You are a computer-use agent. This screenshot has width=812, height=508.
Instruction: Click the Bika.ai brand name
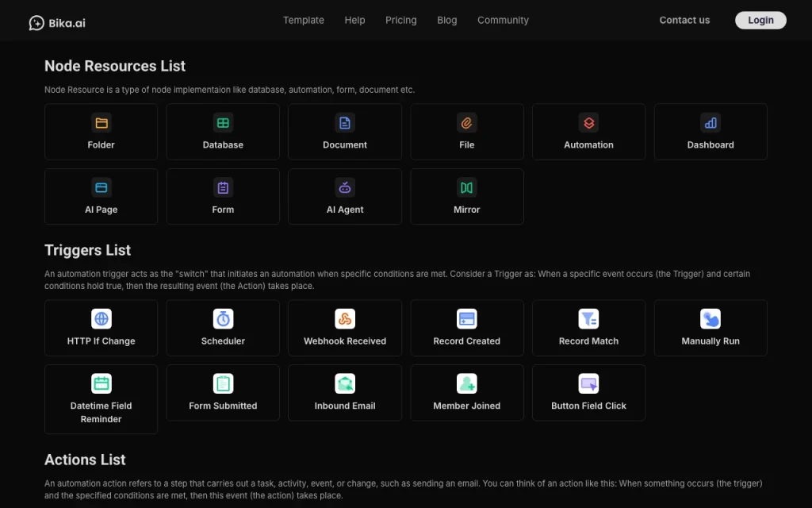click(x=67, y=23)
